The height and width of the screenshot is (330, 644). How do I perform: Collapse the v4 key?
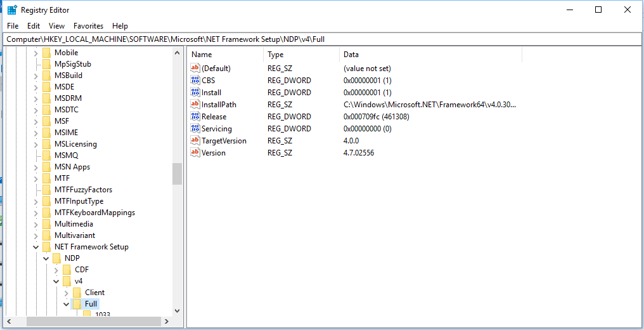click(56, 282)
